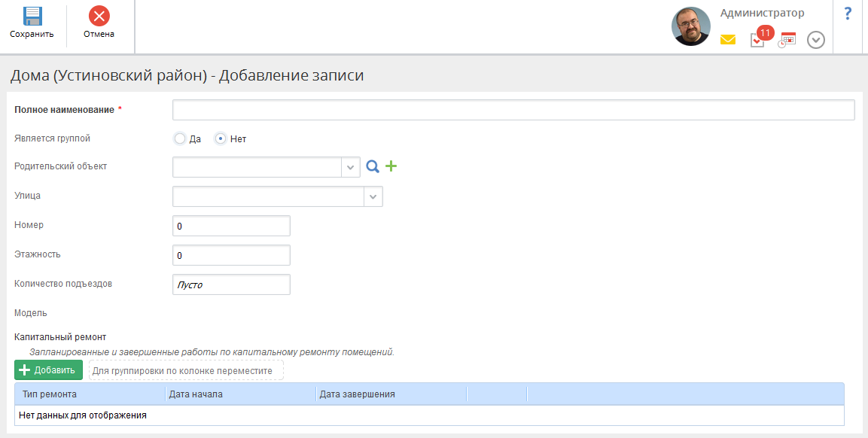Click the 'Нет данных для отображения' text
Screen dimensions: 868x438
point(83,415)
